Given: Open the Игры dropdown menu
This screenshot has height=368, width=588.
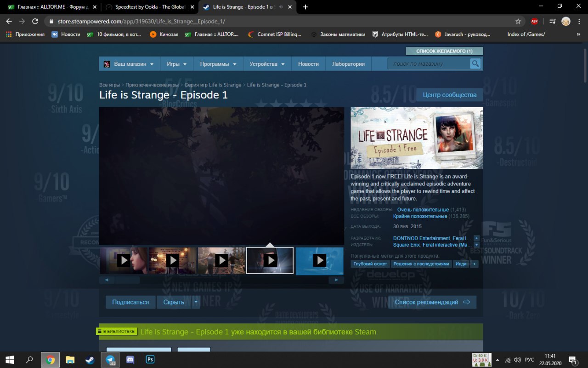Looking at the screenshot, I should [x=176, y=64].
